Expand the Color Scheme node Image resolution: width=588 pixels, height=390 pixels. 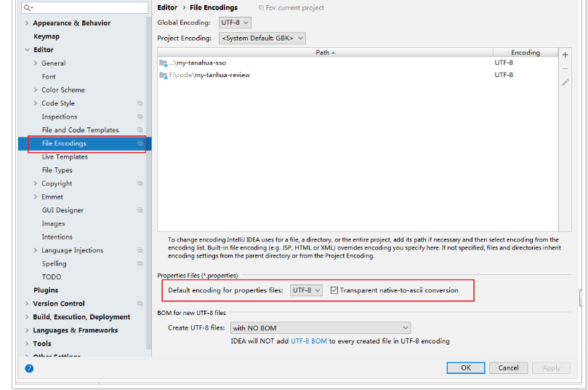[36, 89]
